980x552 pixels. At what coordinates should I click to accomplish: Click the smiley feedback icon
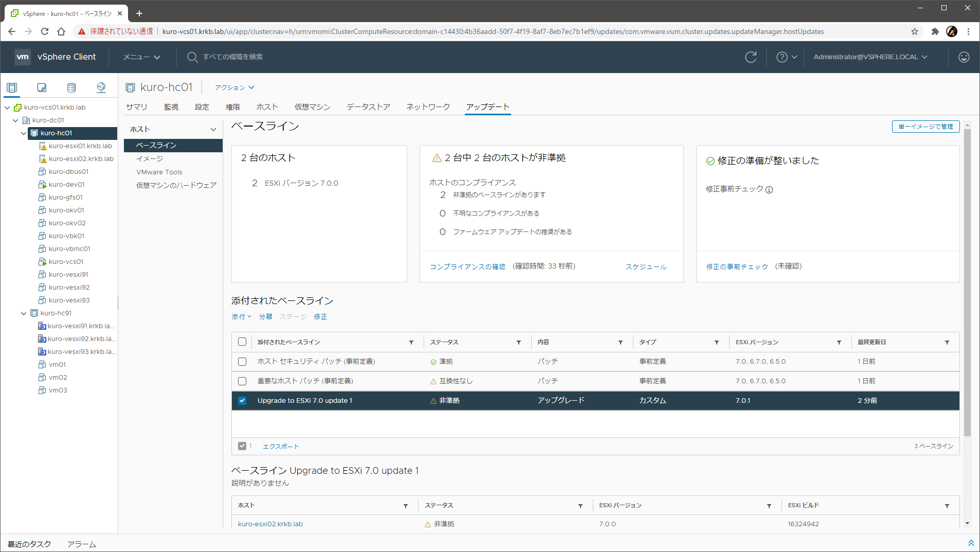pyautogui.click(x=964, y=57)
